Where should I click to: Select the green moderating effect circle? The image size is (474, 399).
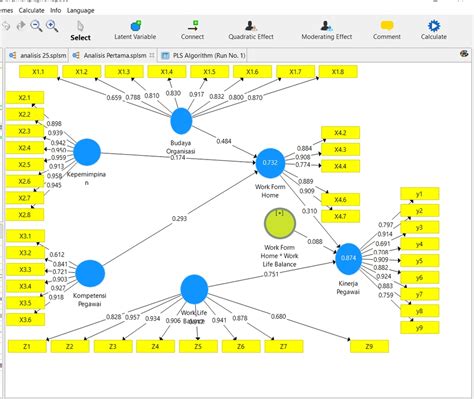coord(280,223)
